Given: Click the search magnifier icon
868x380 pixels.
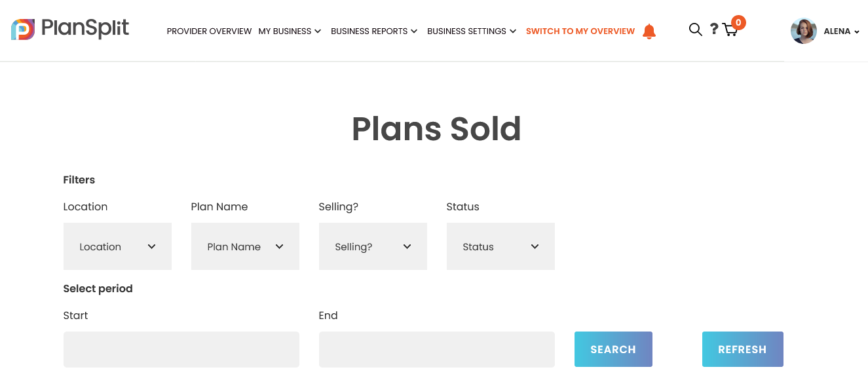Looking at the screenshot, I should tap(695, 29).
